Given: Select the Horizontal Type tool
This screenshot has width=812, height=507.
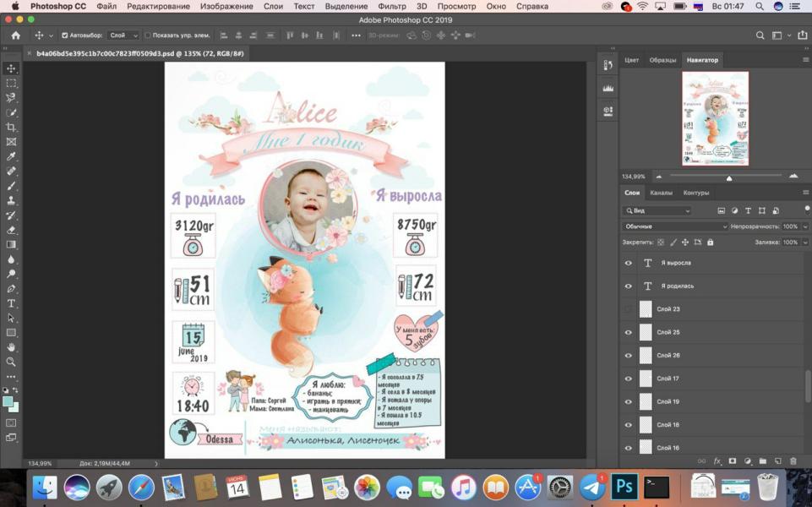Looking at the screenshot, I should [x=11, y=303].
